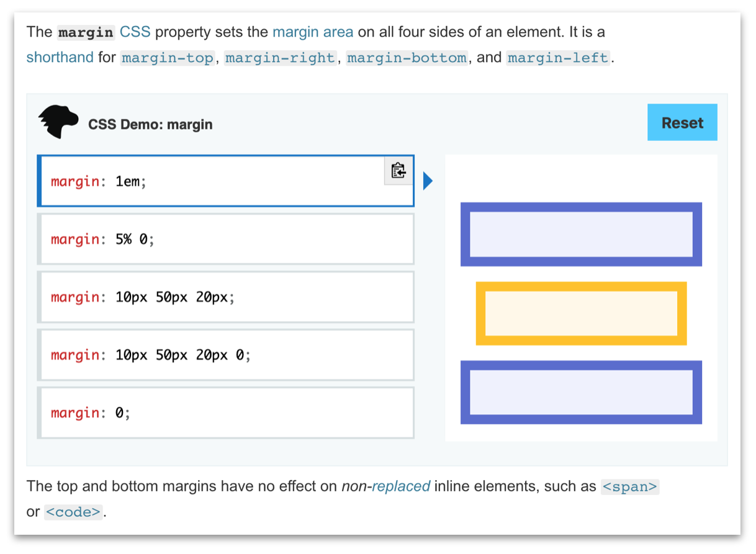This screenshot has width=756, height=554.
Task: Follow the "margin area" link
Action: [x=313, y=32]
